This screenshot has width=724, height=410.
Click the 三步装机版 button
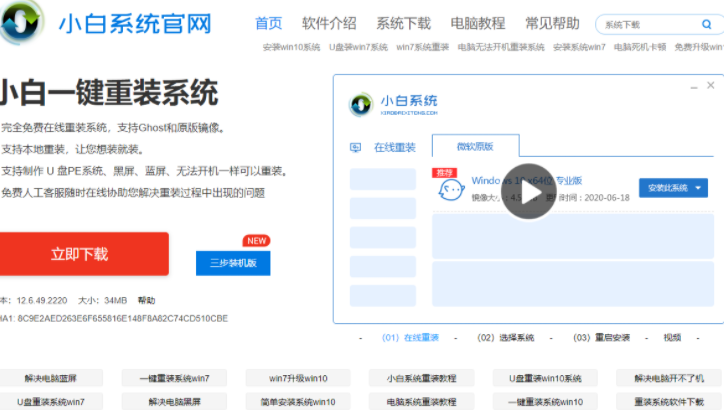click(x=233, y=263)
